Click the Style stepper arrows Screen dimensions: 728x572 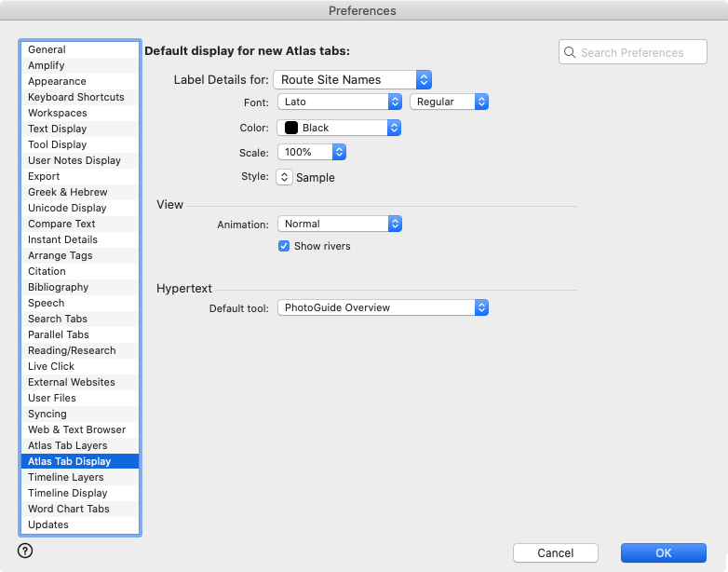click(x=285, y=177)
